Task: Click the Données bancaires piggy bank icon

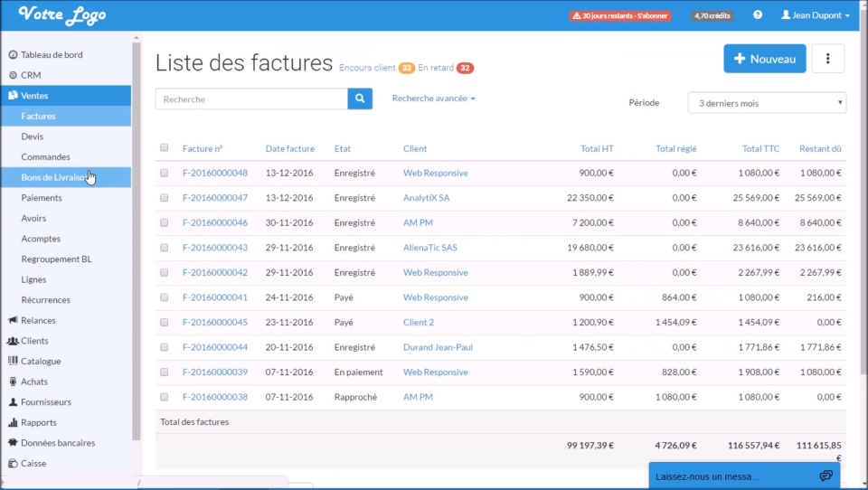Action: point(13,443)
